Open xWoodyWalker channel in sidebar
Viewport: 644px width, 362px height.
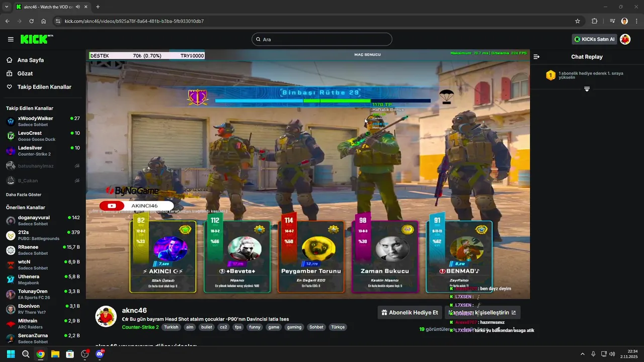[43, 121]
